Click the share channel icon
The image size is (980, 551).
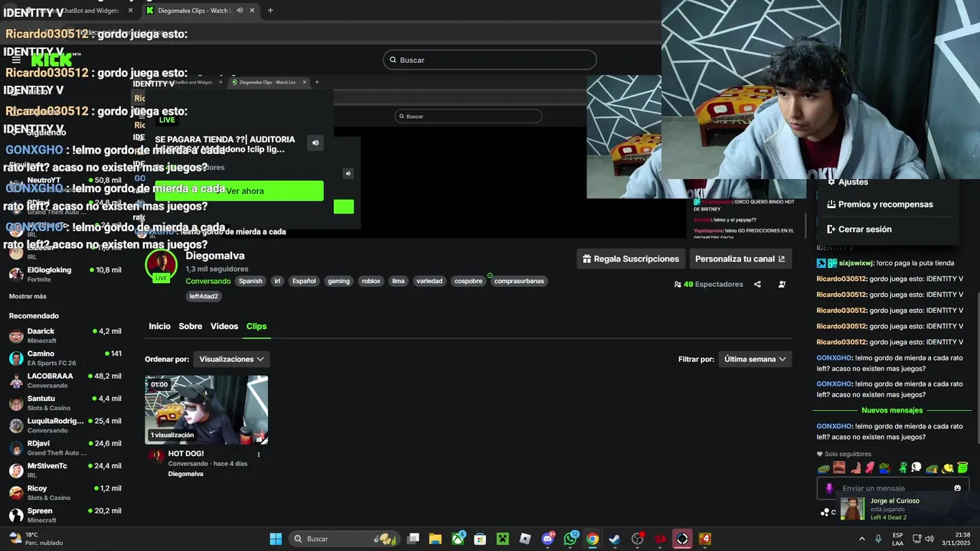(x=757, y=284)
